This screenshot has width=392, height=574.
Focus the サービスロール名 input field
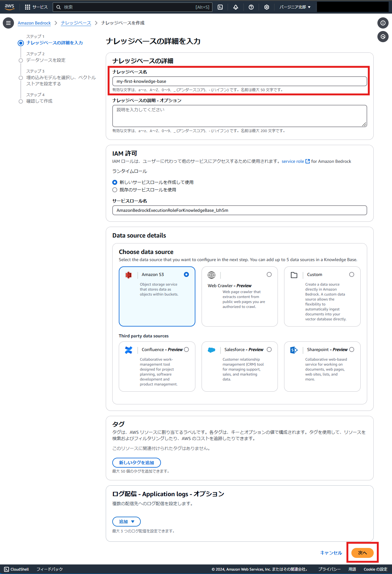[240, 210]
